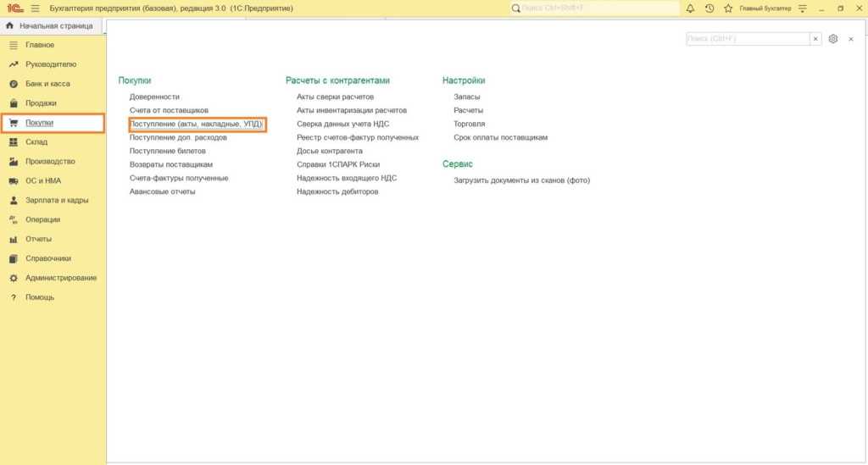868x465 pixels.
Task: Open Реестр счетов-фактур полученных
Action: coord(358,137)
